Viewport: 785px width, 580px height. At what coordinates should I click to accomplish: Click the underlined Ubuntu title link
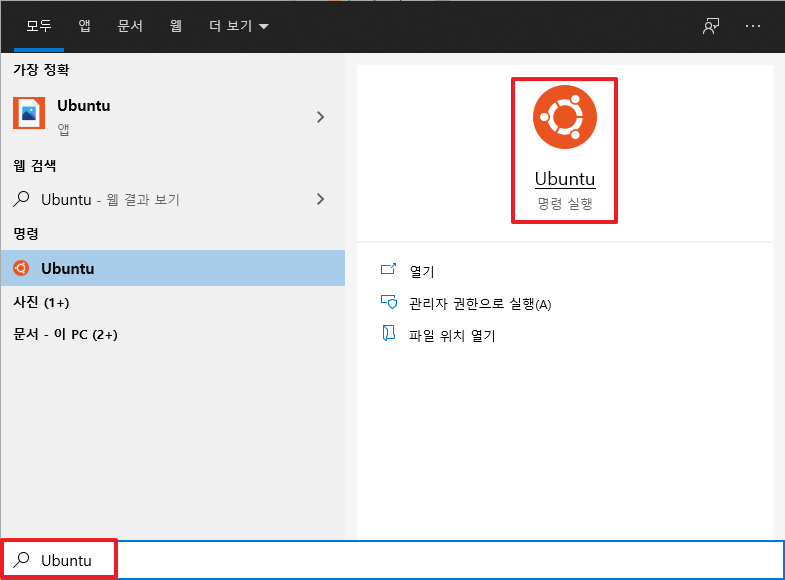point(565,179)
